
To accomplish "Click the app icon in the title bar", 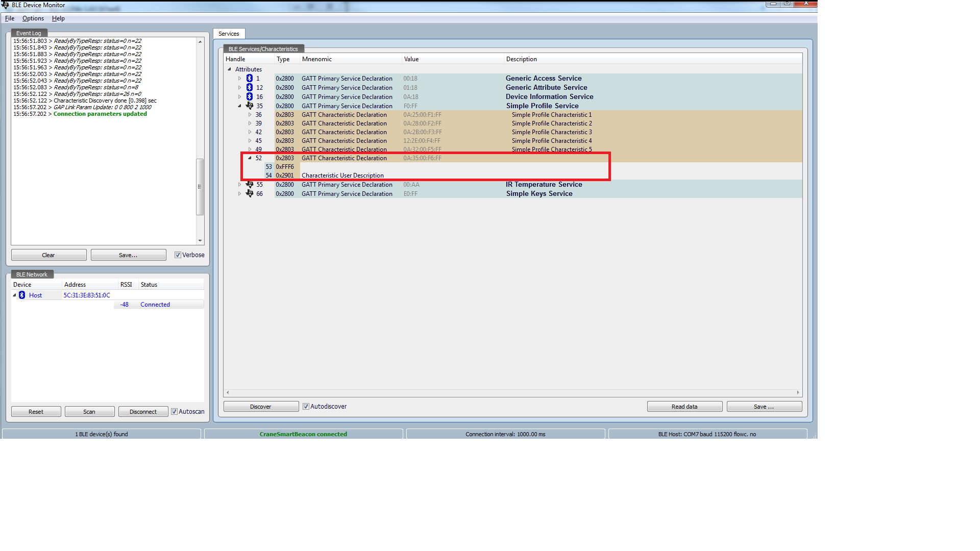I will [x=5, y=5].
